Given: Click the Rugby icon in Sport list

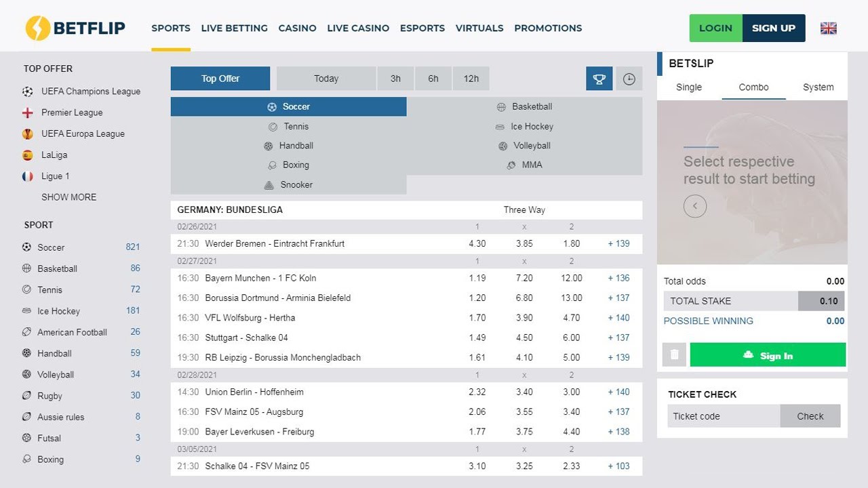Looking at the screenshot, I should point(27,396).
